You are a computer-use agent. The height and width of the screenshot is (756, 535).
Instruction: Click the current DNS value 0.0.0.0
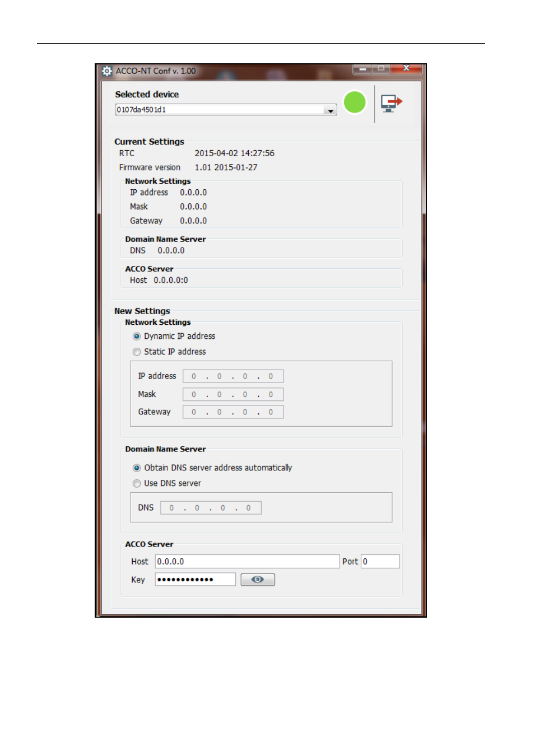[x=171, y=251]
